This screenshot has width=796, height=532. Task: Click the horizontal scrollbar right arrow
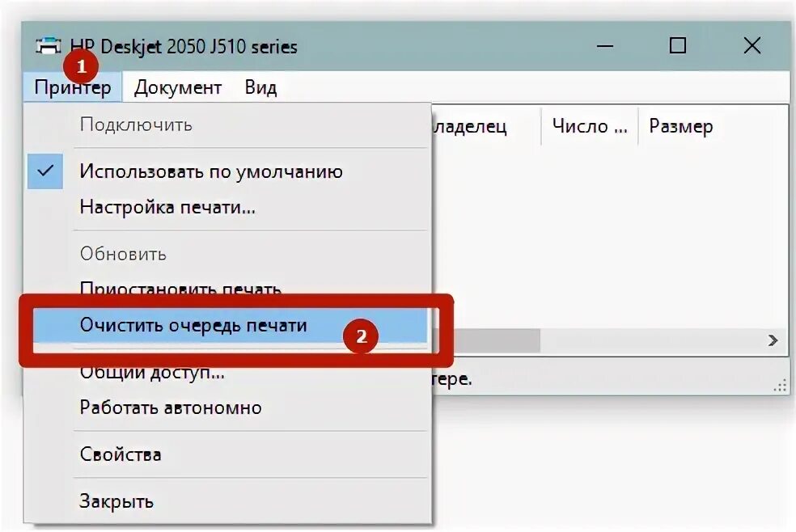pos(773,340)
